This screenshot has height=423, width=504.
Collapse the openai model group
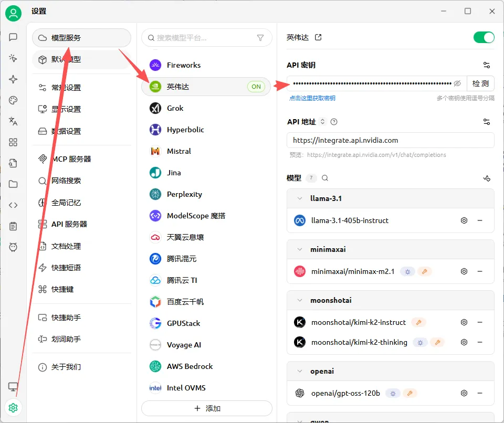[x=300, y=371]
